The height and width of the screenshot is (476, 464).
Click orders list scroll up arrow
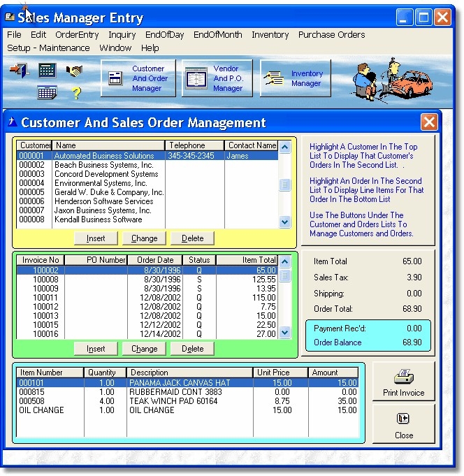click(284, 261)
